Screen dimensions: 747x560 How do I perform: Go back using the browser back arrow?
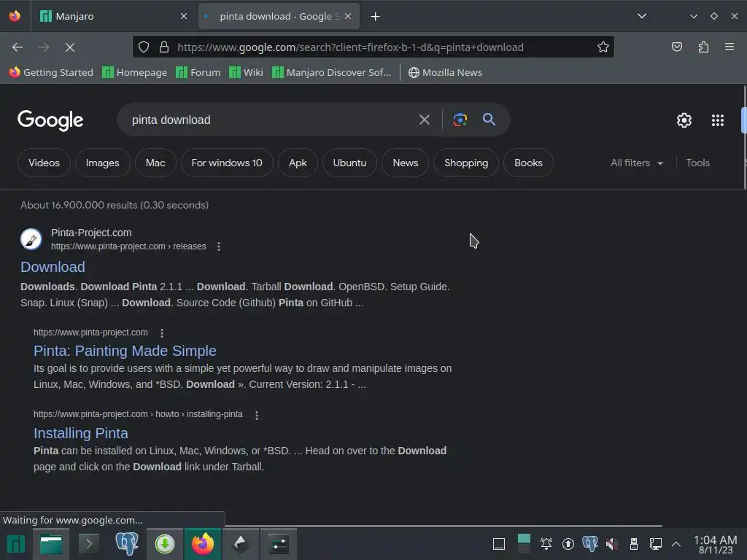(18, 47)
